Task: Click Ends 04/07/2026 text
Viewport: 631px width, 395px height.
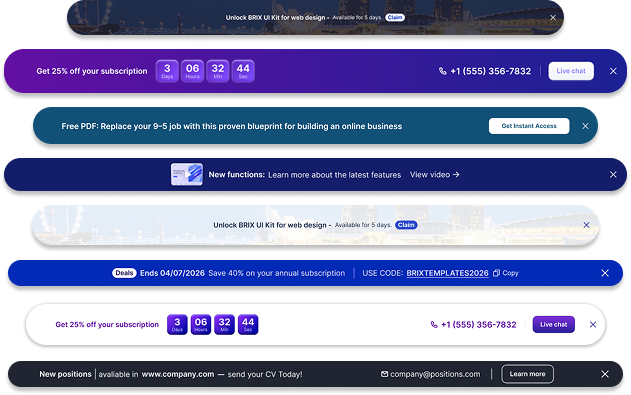Action: [172, 273]
